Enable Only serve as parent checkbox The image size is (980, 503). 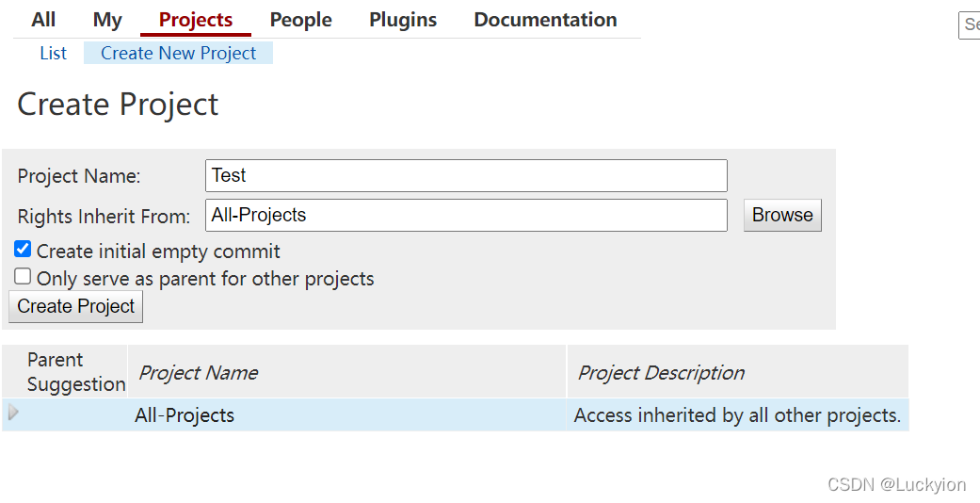23,277
